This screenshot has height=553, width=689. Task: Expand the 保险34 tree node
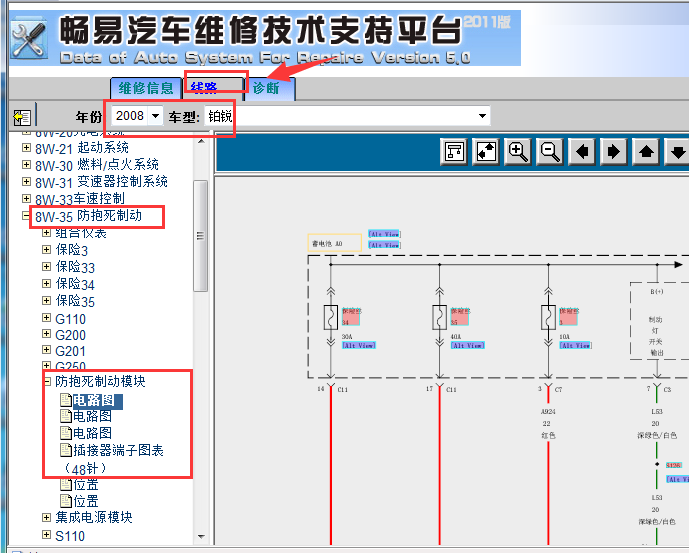pyautogui.click(x=46, y=284)
